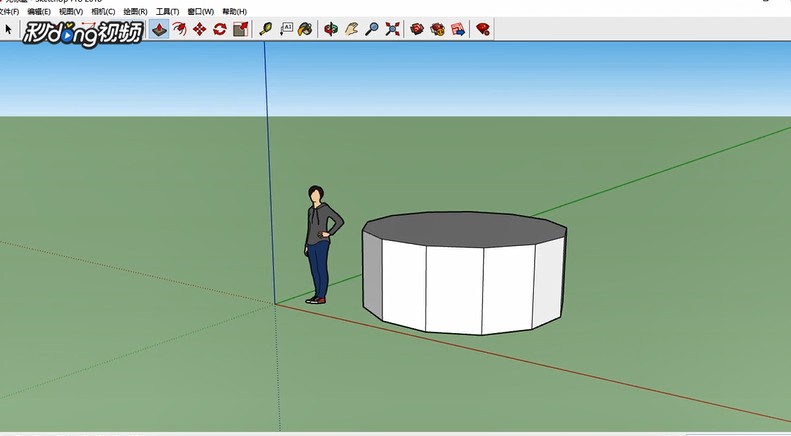Open the 相机(C) menu
Image resolution: width=791 pixels, height=436 pixels.
[x=103, y=11]
